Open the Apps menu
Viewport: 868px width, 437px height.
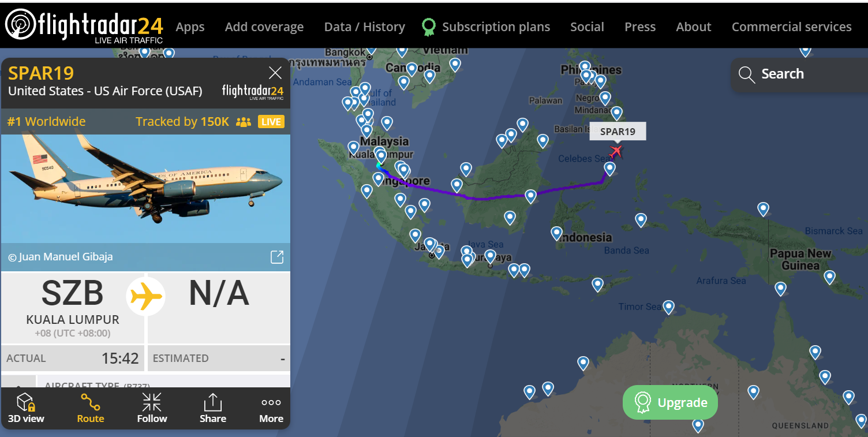[190, 27]
